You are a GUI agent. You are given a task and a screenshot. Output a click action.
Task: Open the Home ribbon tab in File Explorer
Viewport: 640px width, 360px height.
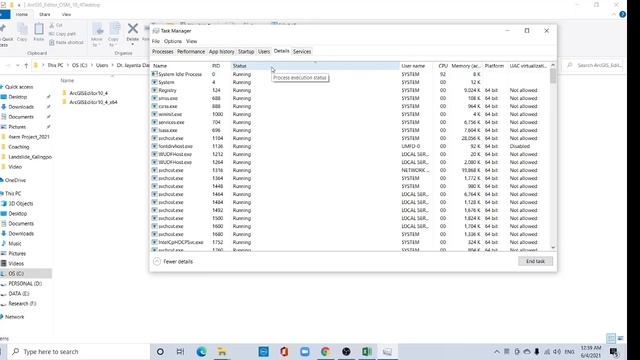click(x=22, y=14)
